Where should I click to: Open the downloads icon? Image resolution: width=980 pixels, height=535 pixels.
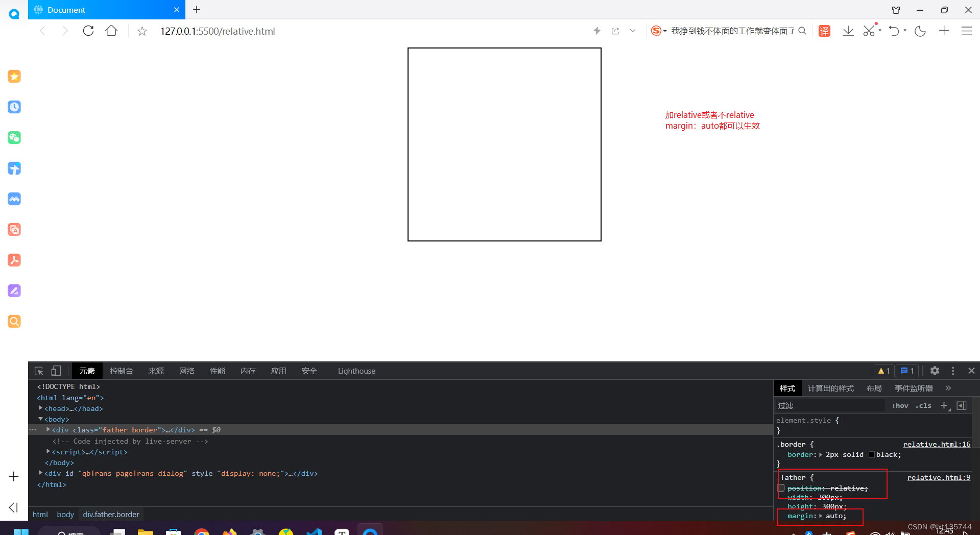coord(848,31)
